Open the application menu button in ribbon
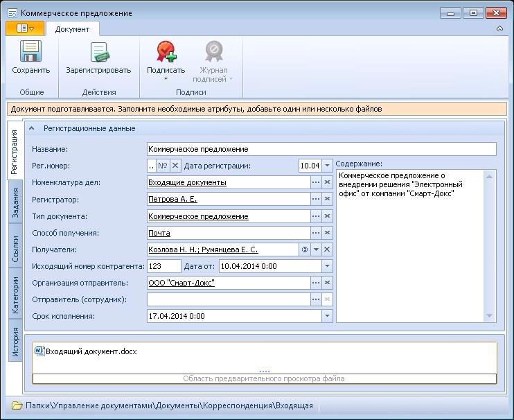This screenshot has width=514, height=420. 25,28
